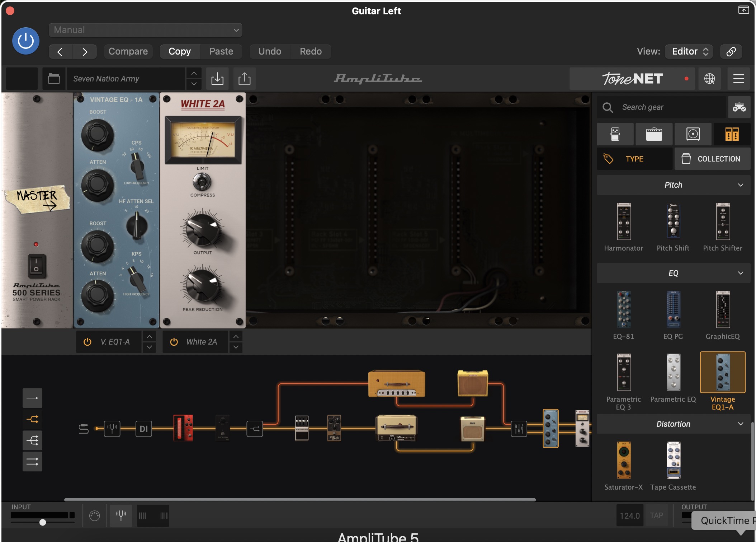Screen dimensions: 756x542
Task: Open the View Editor dropdown
Action: [x=689, y=52]
